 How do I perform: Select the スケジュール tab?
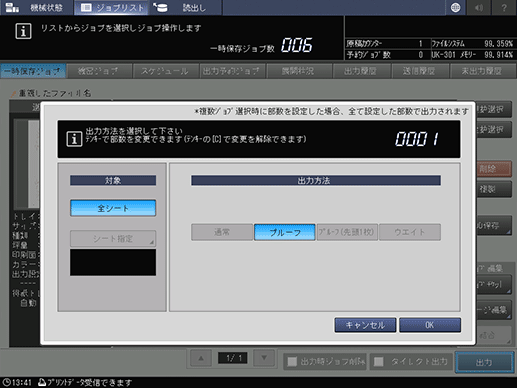[x=165, y=71]
